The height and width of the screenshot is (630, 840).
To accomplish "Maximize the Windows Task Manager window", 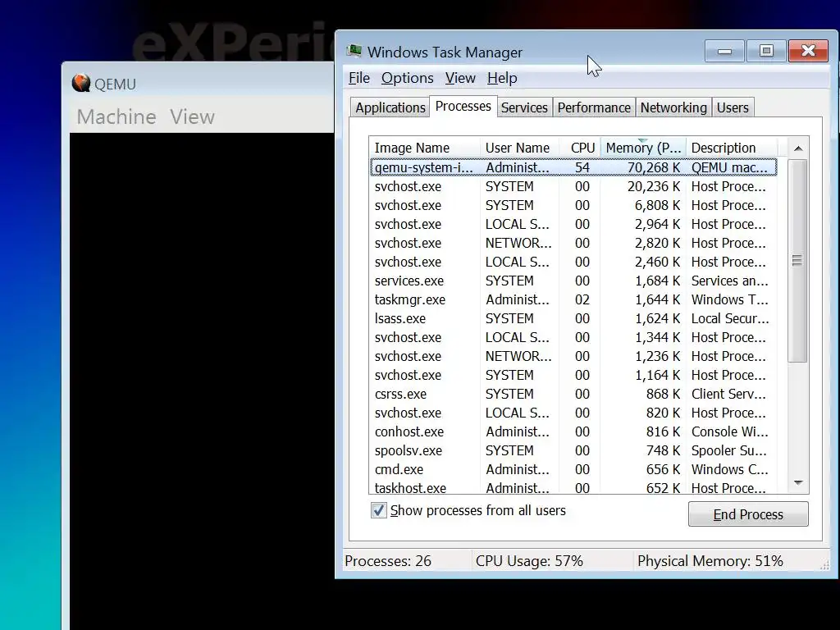I will pyautogui.click(x=766, y=51).
